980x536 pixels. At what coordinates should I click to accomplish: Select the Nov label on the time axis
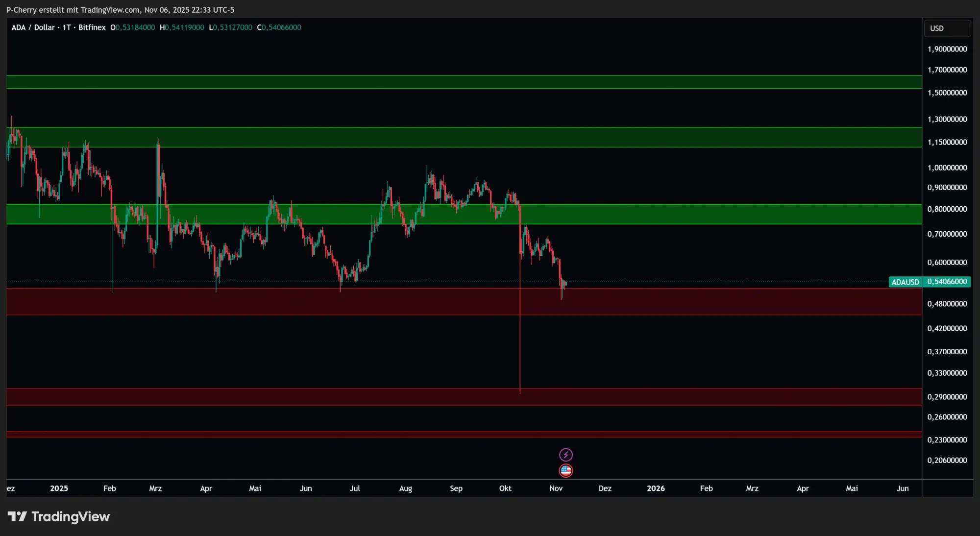[556, 488]
